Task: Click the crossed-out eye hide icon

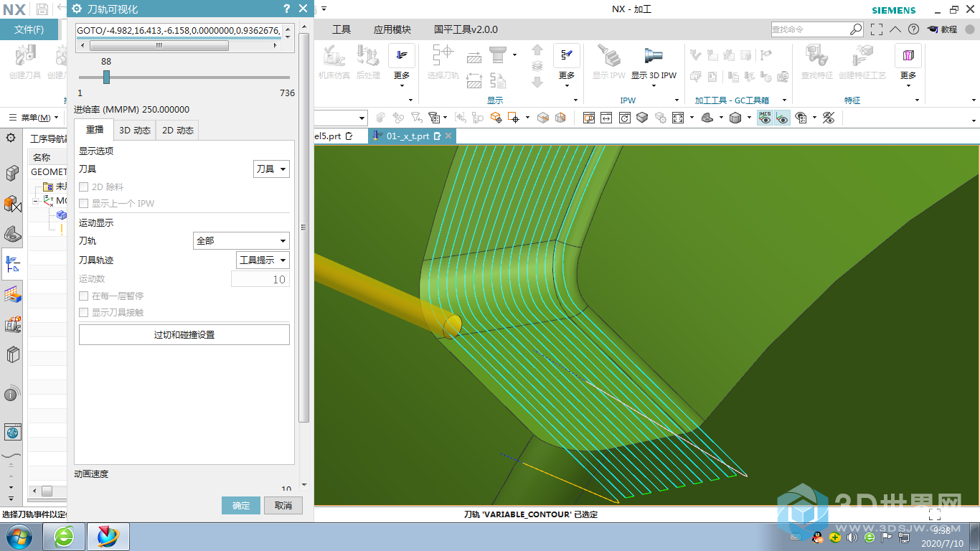Action: 829,118
